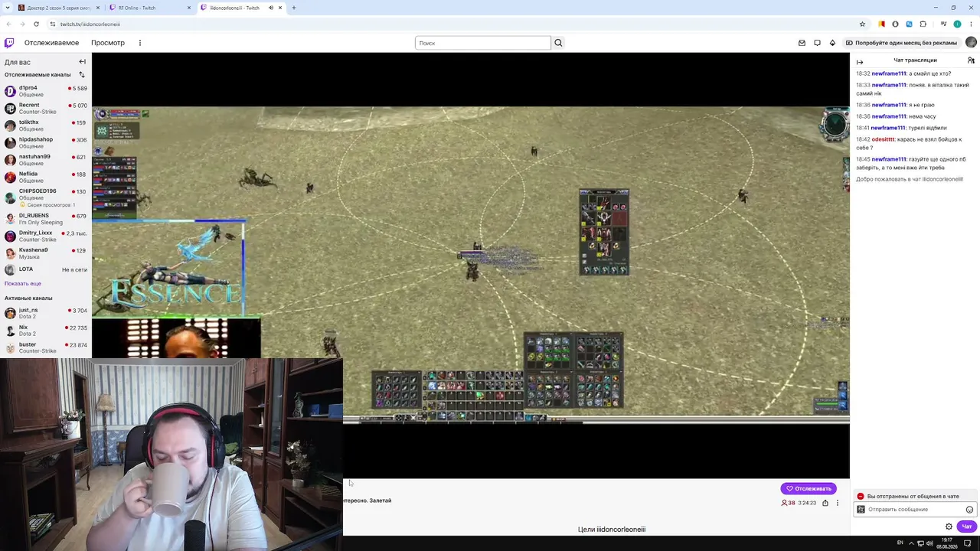Expand the Показать еще channels link
This screenshot has width=980, height=551.
[x=23, y=284]
